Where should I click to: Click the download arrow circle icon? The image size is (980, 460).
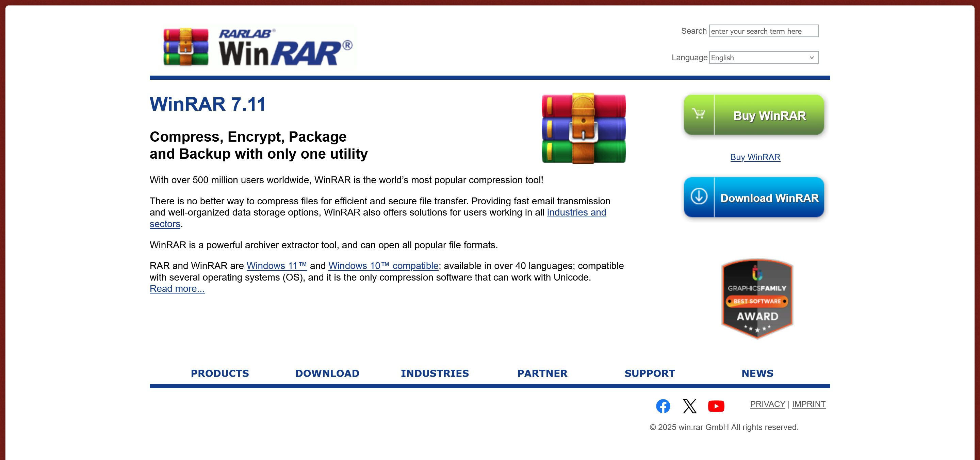pos(699,196)
